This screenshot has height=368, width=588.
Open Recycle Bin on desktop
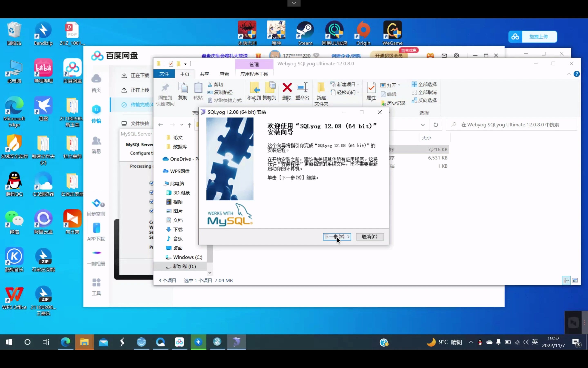click(x=14, y=34)
